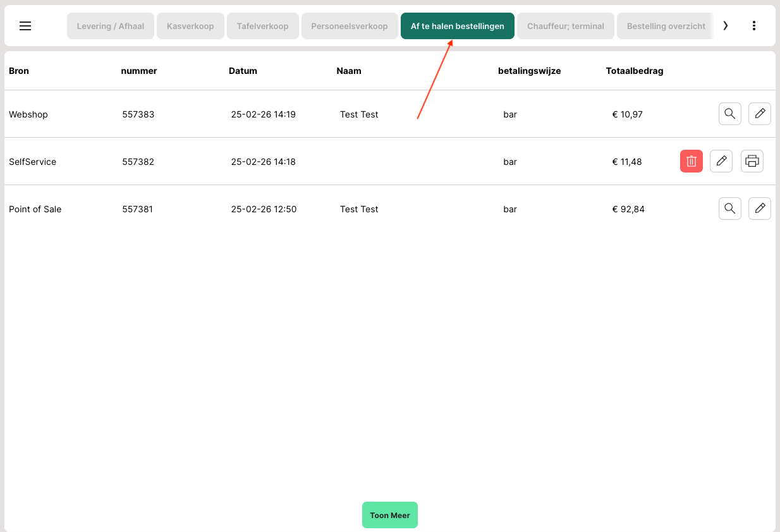Viewport: 780px width, 532px height.
Task: View details of Point of Sale order 557381
Action: pos(729,209)
